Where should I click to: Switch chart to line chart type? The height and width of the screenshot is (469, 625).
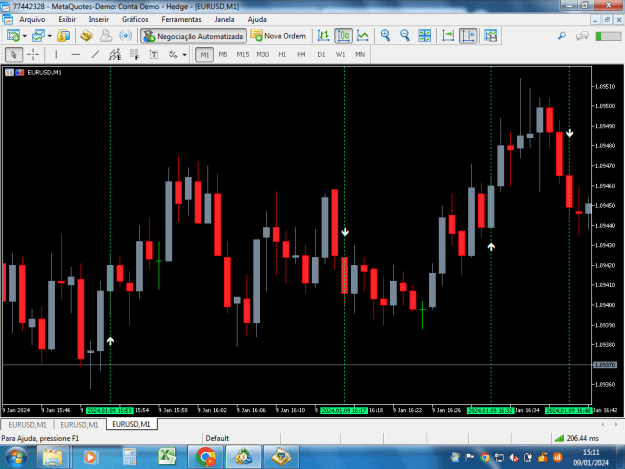click(x=363, y=36)
